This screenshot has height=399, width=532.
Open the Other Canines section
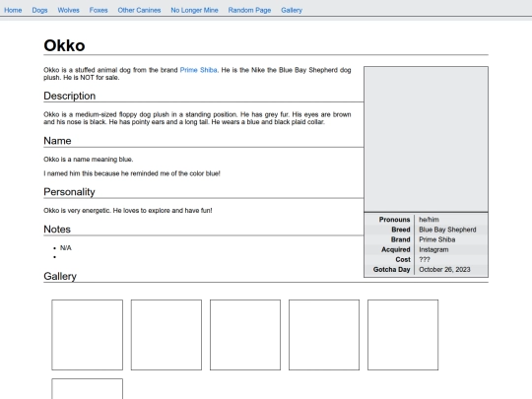pyautogui.click(x=139, y=10)
